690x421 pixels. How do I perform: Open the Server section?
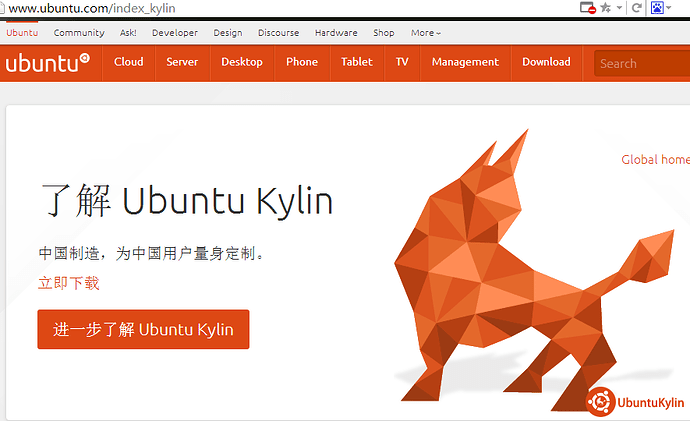pos(182,62)
